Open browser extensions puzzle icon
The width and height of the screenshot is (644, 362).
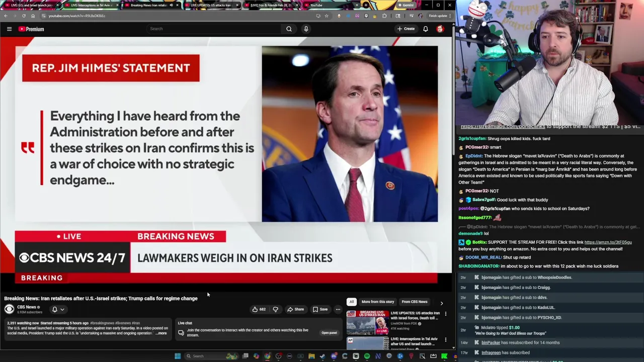(384, 16)
